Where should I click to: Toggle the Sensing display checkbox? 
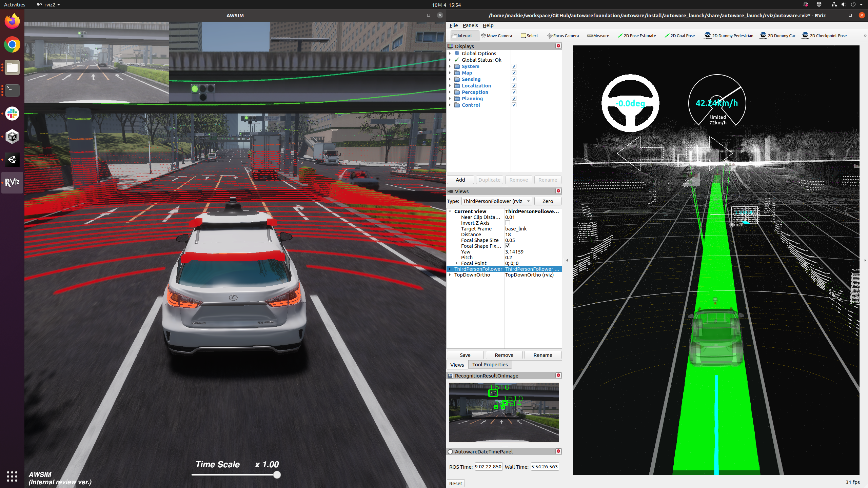pyautogui.click(x=514, y=79)
